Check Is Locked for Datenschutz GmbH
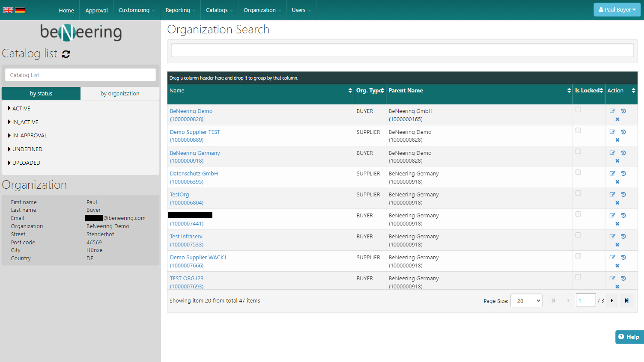 click(x=578, y=172)
